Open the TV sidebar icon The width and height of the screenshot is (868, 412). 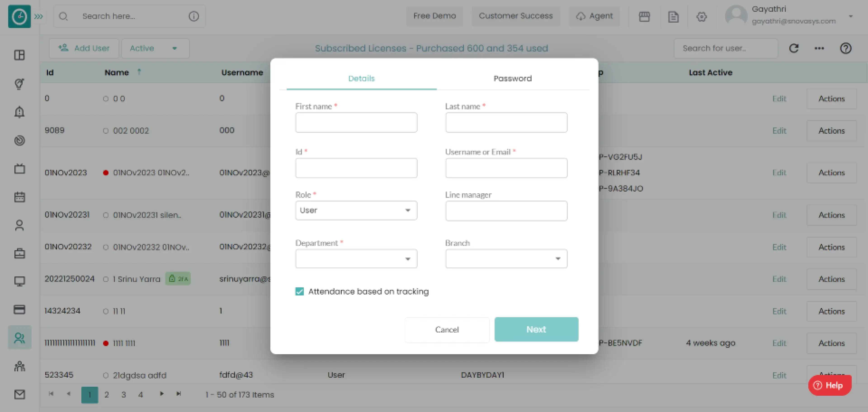(19, 169)
